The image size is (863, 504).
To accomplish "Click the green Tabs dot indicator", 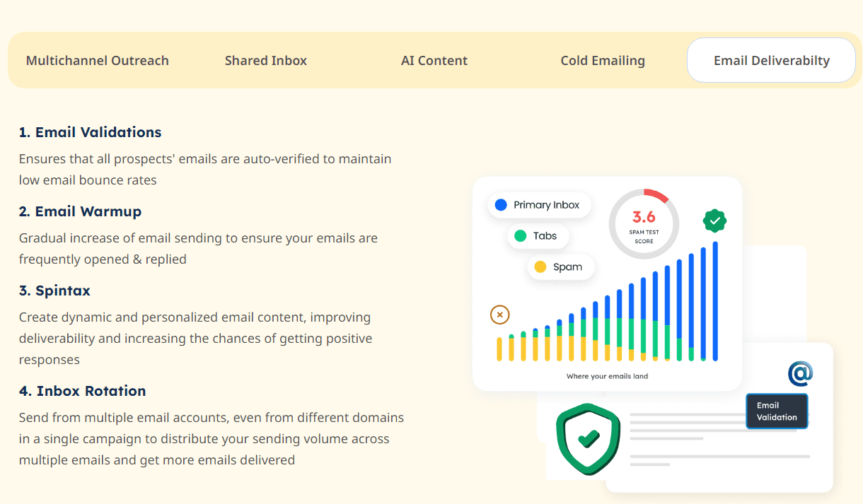I will tap(519, 235).
